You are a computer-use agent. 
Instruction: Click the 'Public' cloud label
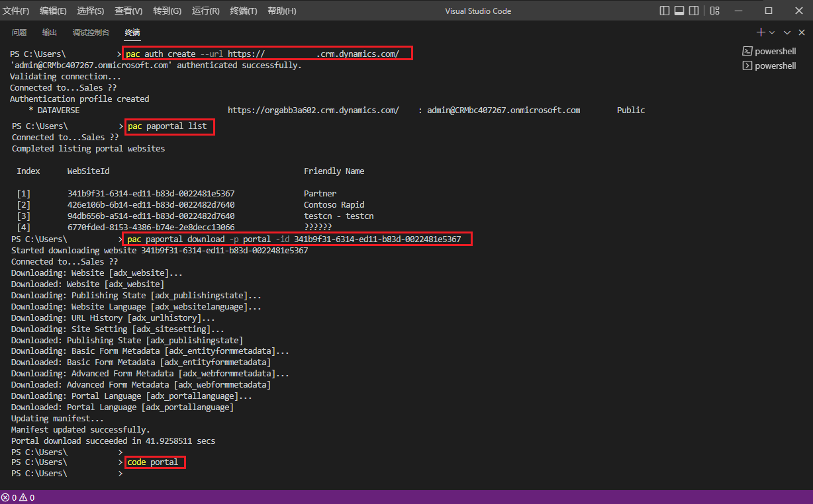coord(631,110)
